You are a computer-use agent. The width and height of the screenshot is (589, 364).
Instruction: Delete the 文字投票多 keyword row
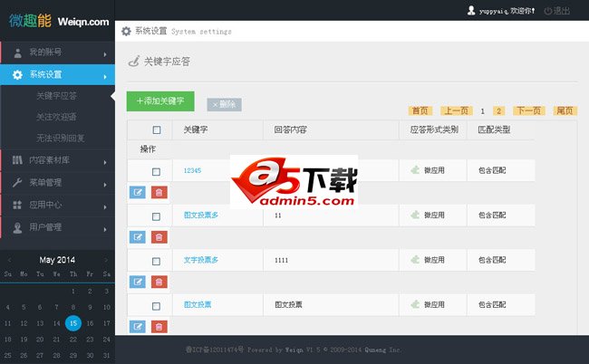pos(159,282)
